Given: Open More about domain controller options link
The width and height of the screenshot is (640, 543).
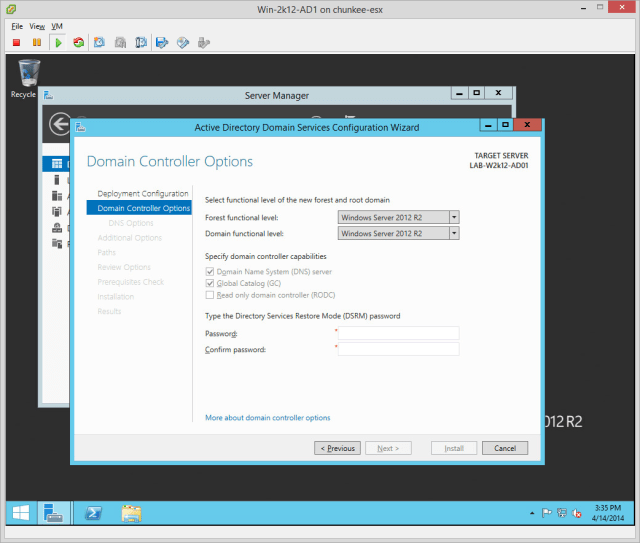Looking at the screenshot, I should (268, 418).
